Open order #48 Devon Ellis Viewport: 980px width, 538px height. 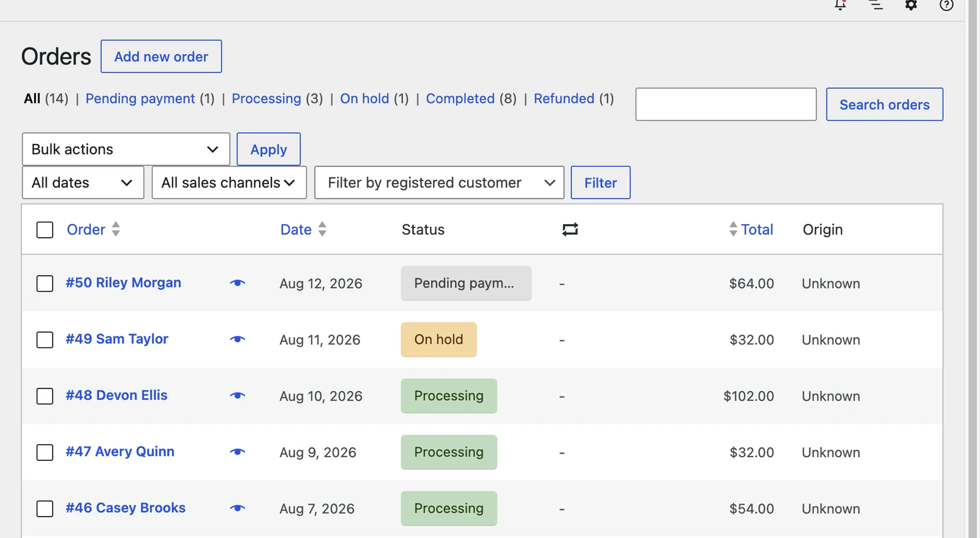[x=116, y=395]
